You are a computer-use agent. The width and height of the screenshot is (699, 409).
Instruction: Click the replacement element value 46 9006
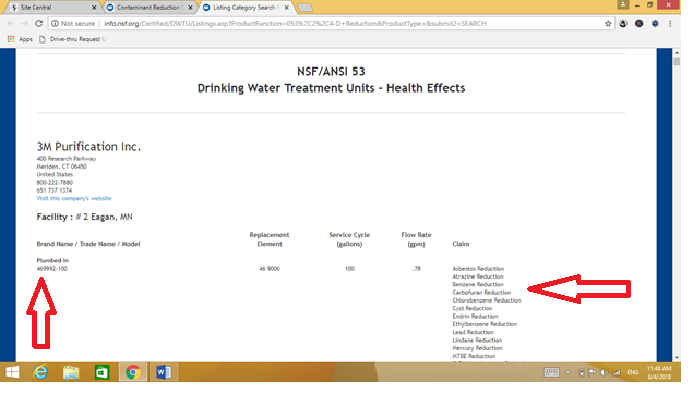pos(269,269)
